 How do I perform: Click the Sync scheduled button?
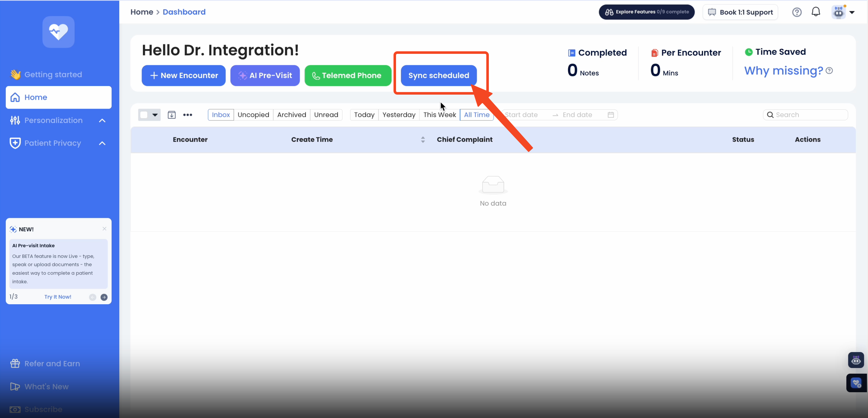click(438, 76)
